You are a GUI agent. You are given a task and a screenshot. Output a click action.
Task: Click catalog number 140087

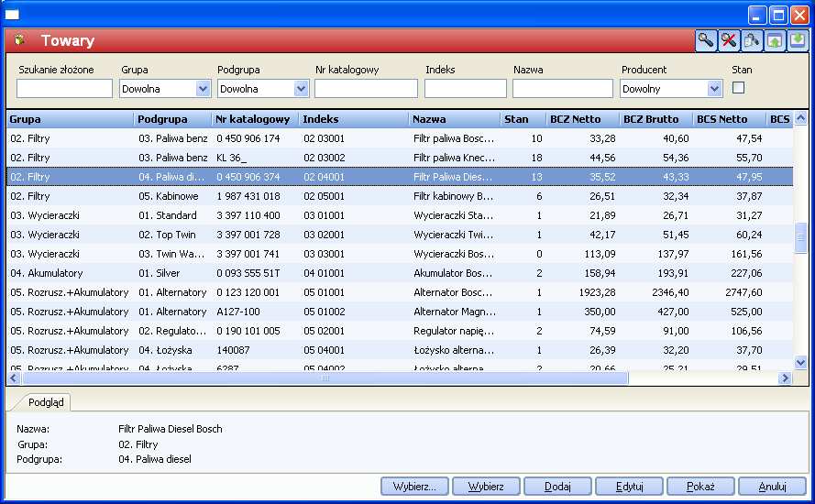[233, 350]
